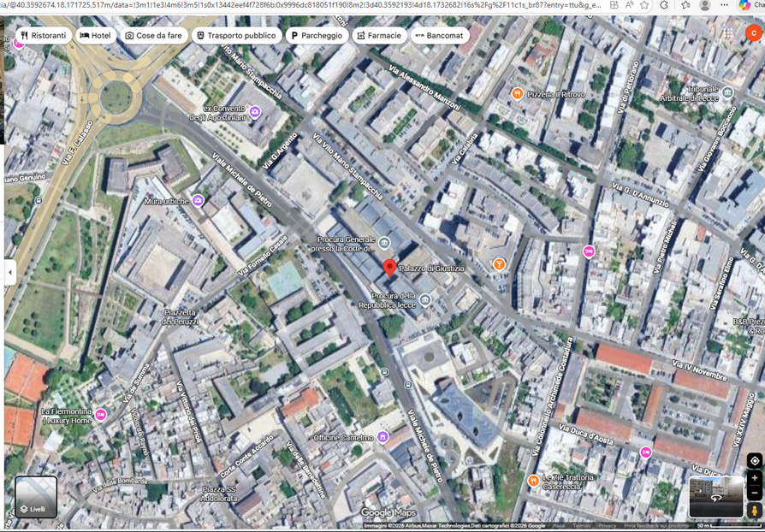Screen dimensions: 765x532
Task: Choose the Trasporto pubblico filter
Action: pos(236,36)
